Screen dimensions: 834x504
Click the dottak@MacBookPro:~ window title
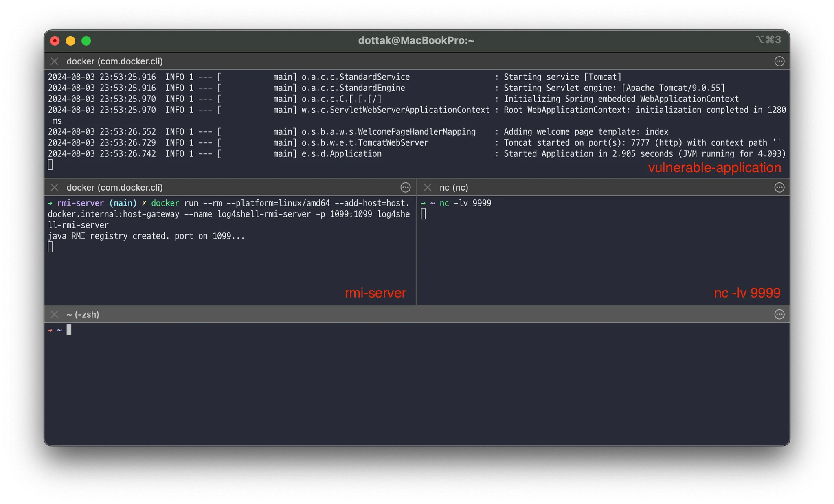(x=416, y=41)
